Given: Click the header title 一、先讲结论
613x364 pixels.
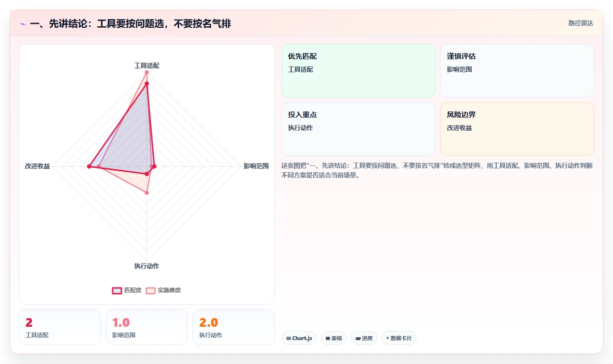Looking at the screenshot, I should tap(130, 23).
